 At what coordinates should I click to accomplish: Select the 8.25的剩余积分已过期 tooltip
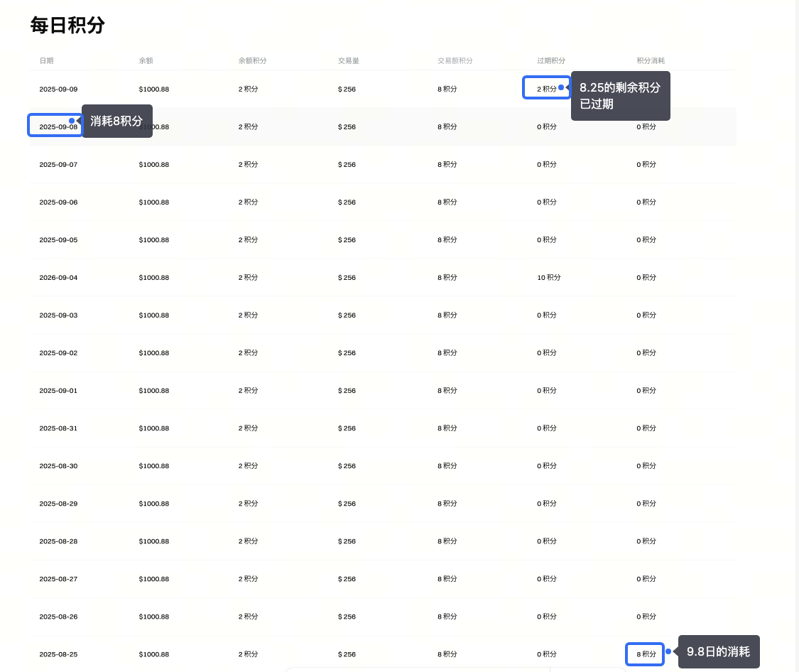[x=620, y=96]
